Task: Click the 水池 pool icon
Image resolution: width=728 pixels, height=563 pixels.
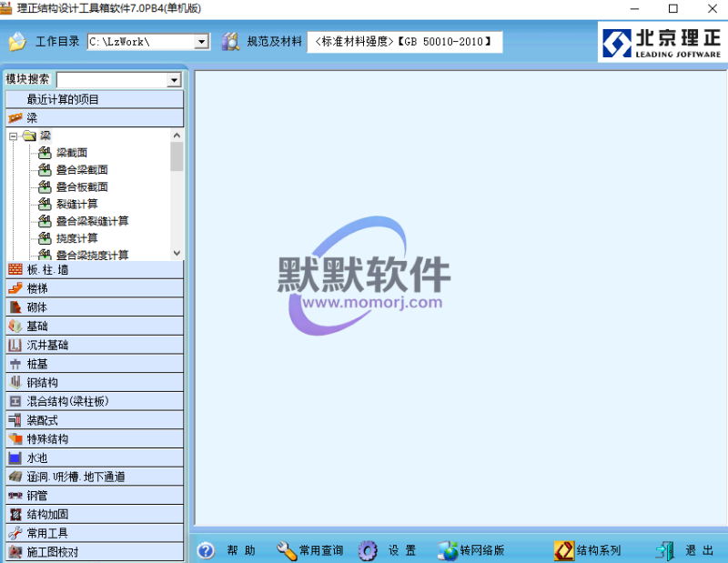Action: 15,457
